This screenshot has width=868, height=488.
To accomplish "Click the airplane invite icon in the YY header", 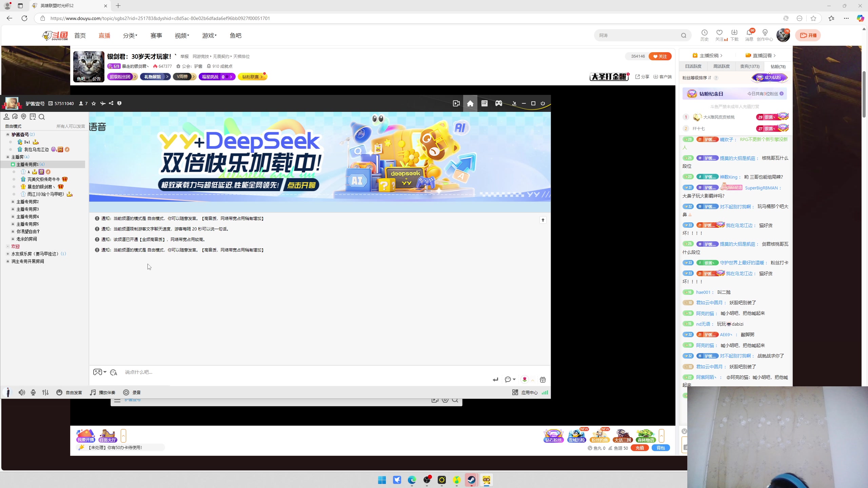I will click(x=103, y=103).
